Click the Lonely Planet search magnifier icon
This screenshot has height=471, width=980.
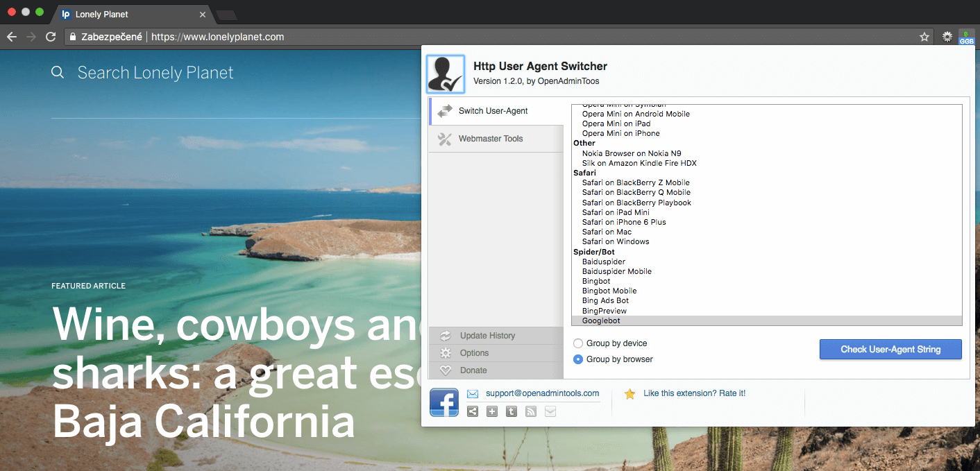[x=58, y=72]
